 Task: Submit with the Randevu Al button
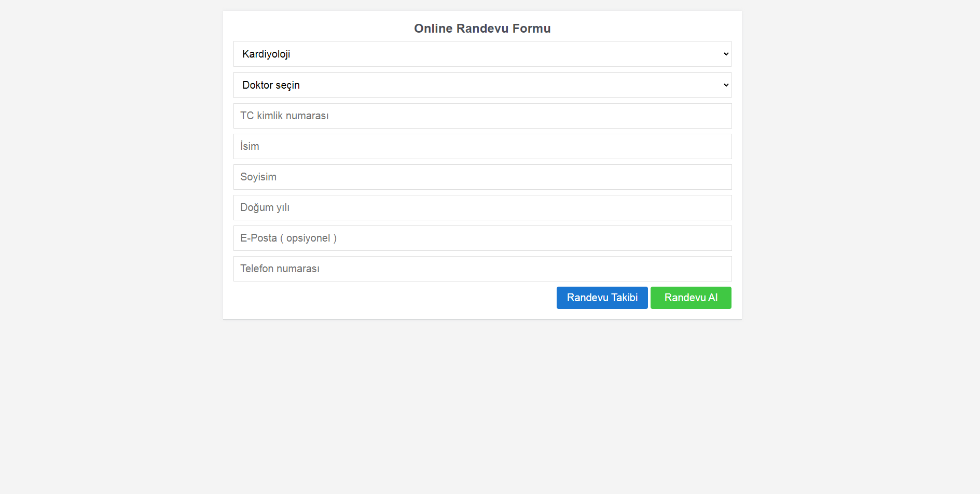(x=691, y=298)
